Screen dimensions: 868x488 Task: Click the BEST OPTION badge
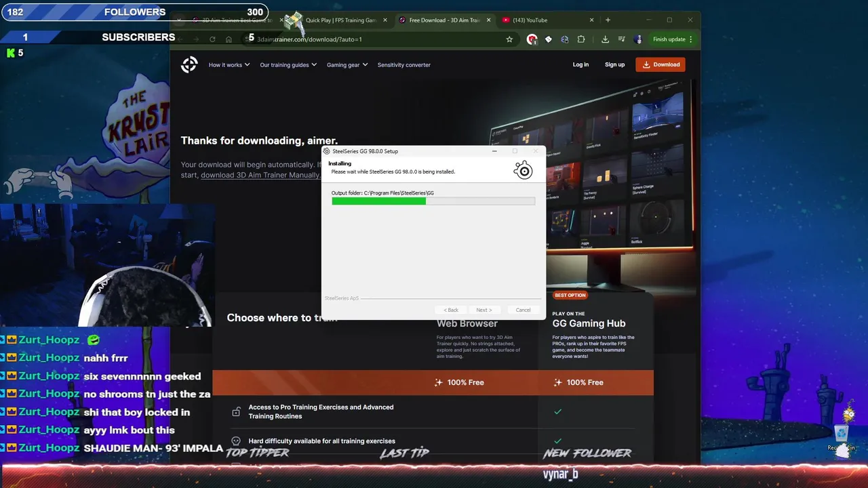click(x=570, y=296)
